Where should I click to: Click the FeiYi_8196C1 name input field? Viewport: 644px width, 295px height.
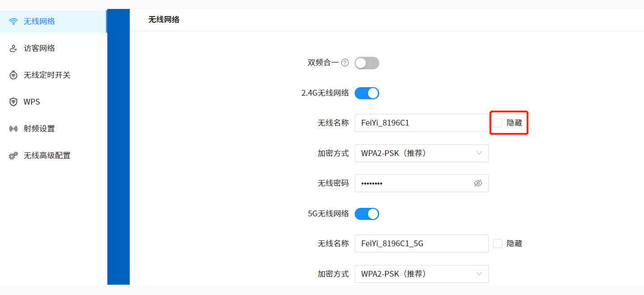(421, 122)
